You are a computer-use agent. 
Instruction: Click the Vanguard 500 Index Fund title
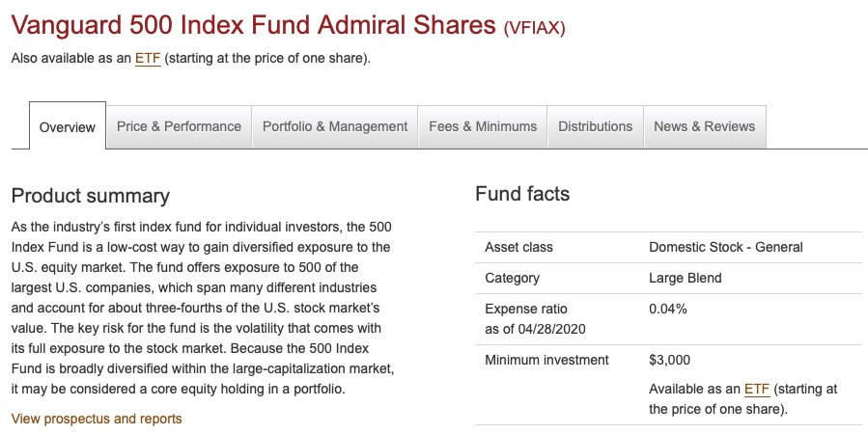(x=254, y=24)
